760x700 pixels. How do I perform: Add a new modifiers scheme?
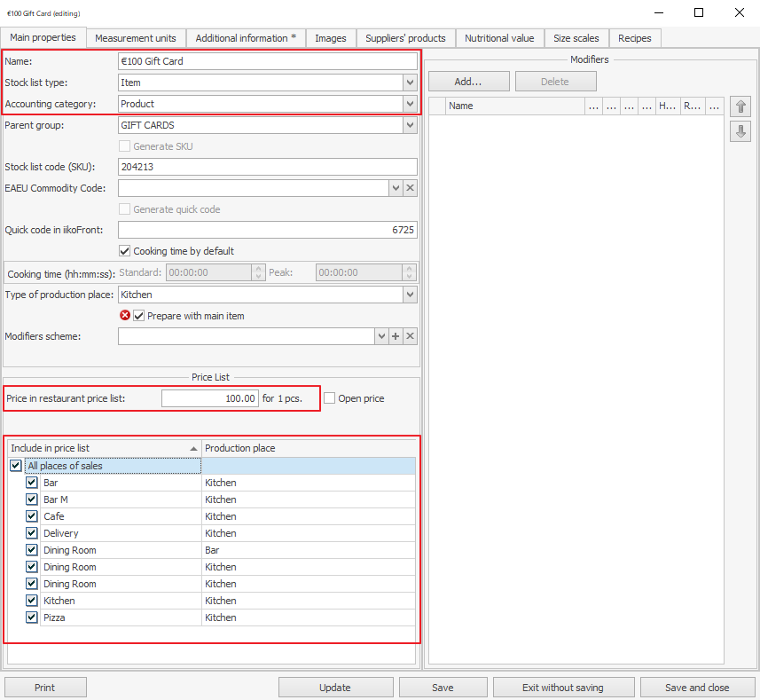396,336
